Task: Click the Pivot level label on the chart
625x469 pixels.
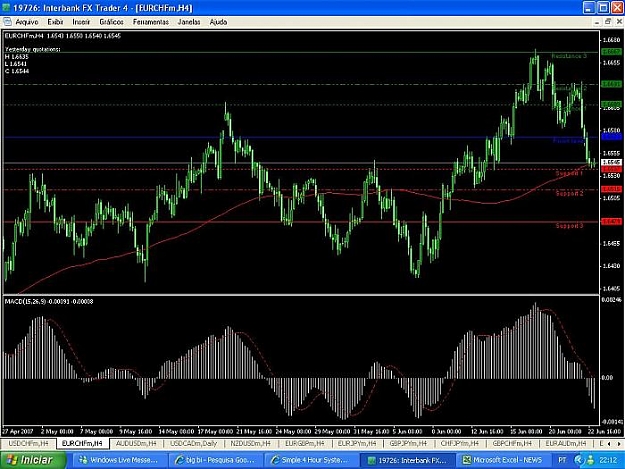Action: pyautogui.click(x=569, y=141)
